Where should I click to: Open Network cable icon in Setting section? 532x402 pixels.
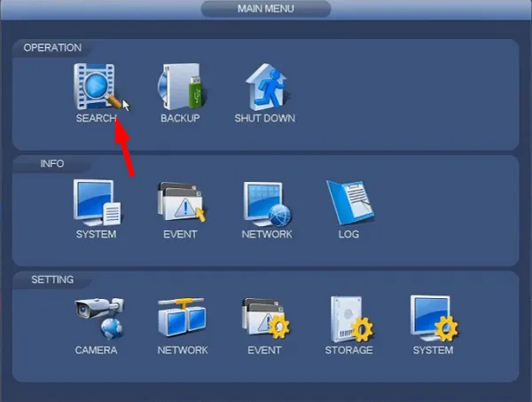click(182, 319)
